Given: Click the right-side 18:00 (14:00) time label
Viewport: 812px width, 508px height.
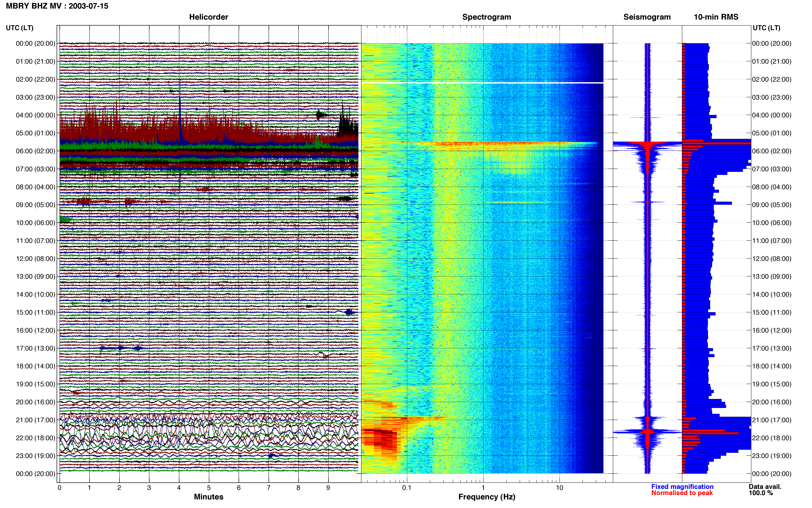Looking at the screenshot, I should [772, 366].
